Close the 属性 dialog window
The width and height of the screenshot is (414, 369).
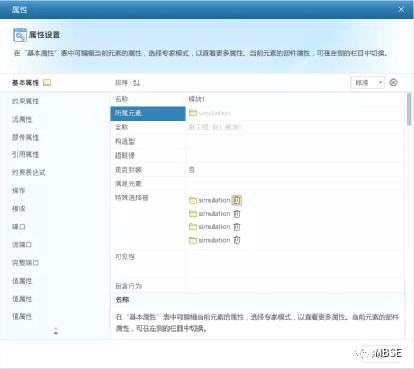(401, 9)
